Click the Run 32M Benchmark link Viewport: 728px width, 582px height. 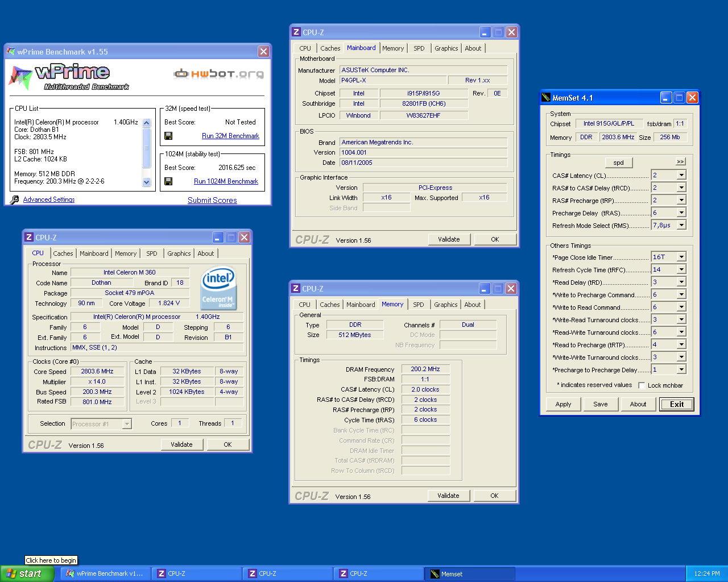coord(230,136)
